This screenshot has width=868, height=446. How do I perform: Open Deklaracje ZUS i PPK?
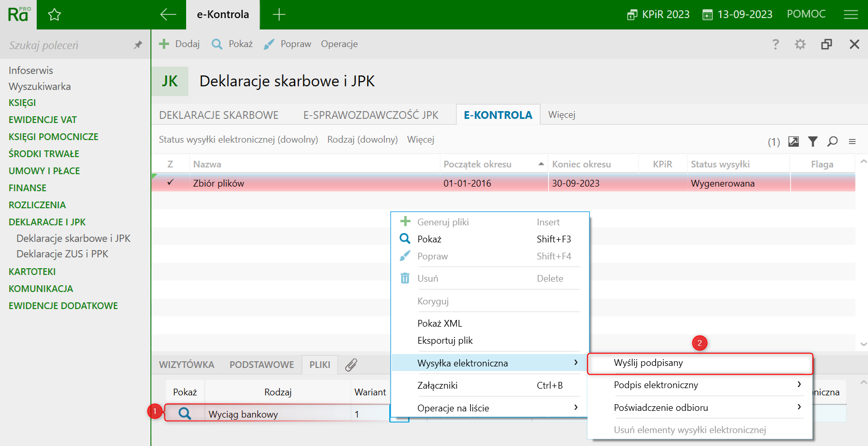pyautogui.click(x=63, y=254)
